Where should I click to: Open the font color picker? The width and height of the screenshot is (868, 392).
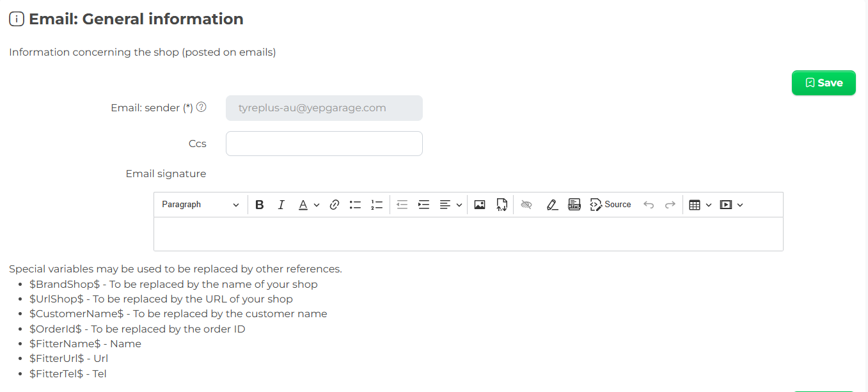click(x=309, y=205)
